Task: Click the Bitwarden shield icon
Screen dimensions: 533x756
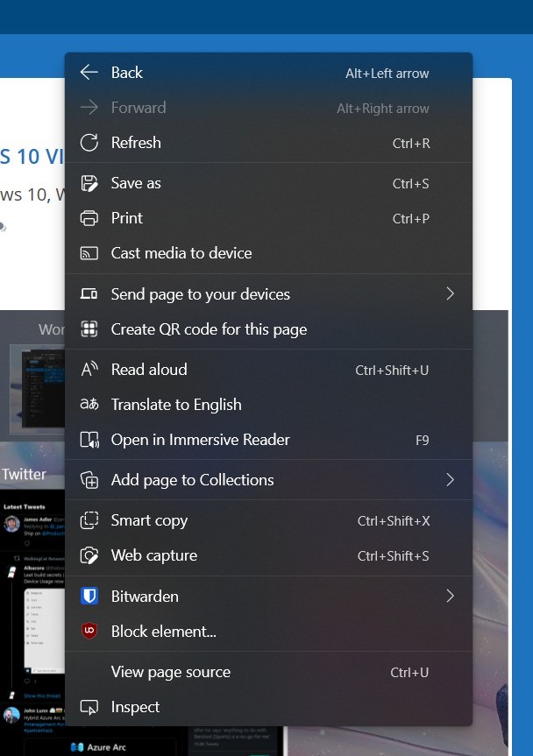Action: pyautogui.click(x=89, y=597)
